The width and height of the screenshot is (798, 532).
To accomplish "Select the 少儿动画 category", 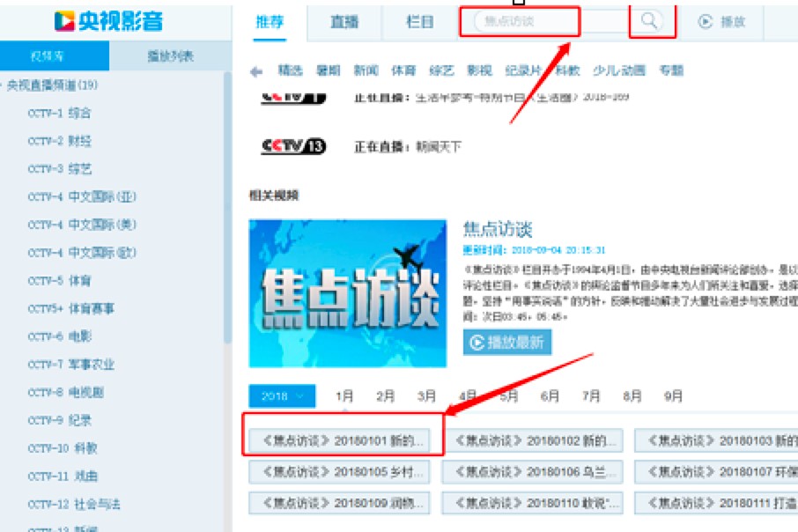I will click(x=619, y=70).
